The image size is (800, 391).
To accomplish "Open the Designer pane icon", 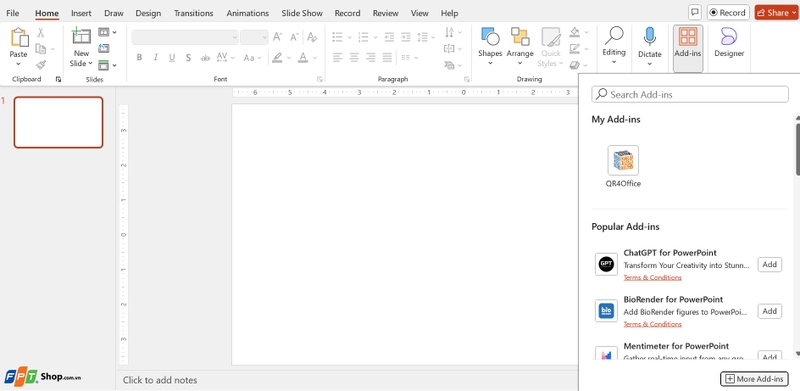I will [729, 37].
